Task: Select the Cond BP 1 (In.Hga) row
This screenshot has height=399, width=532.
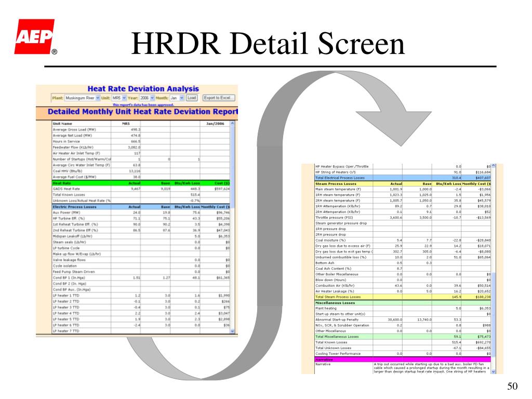Action: point(141,278)
